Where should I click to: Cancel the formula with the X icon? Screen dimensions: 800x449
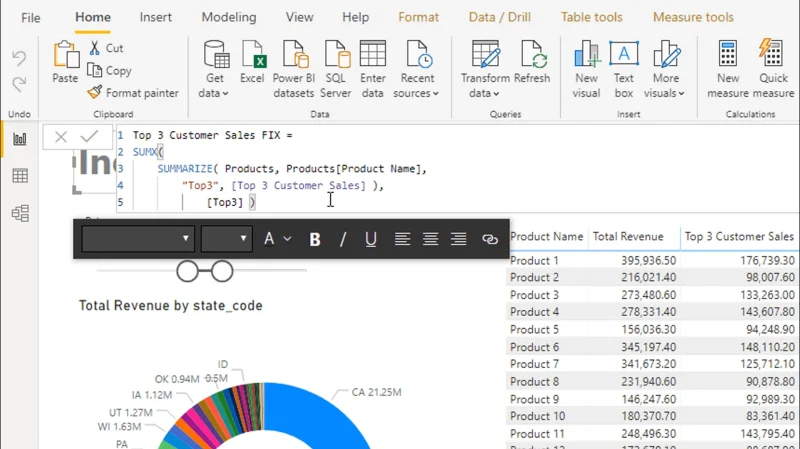61,137
